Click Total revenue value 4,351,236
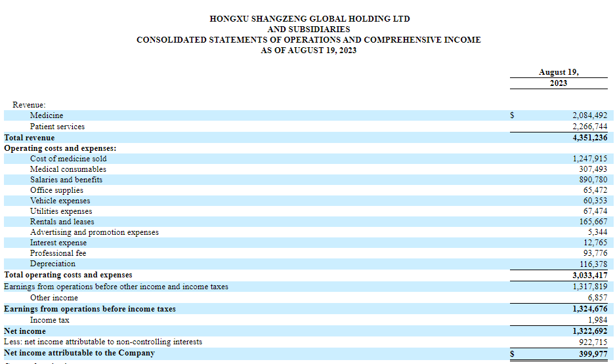Screen dimensions: 615x364 (589, 138)
